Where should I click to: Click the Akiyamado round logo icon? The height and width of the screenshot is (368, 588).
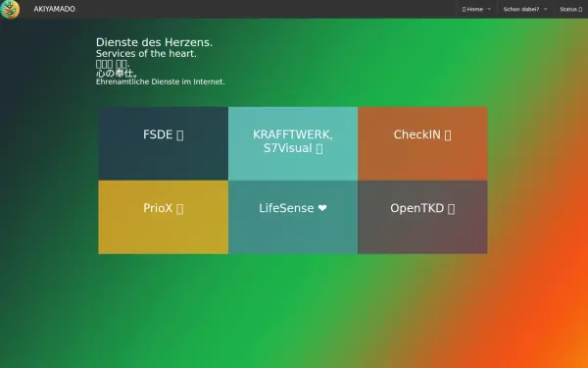10,9
